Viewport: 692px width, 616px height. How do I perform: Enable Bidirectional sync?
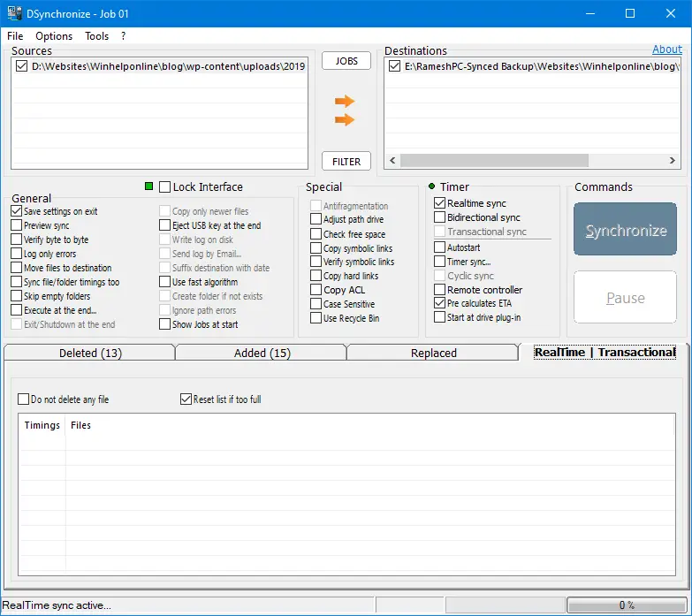[439, 217]
